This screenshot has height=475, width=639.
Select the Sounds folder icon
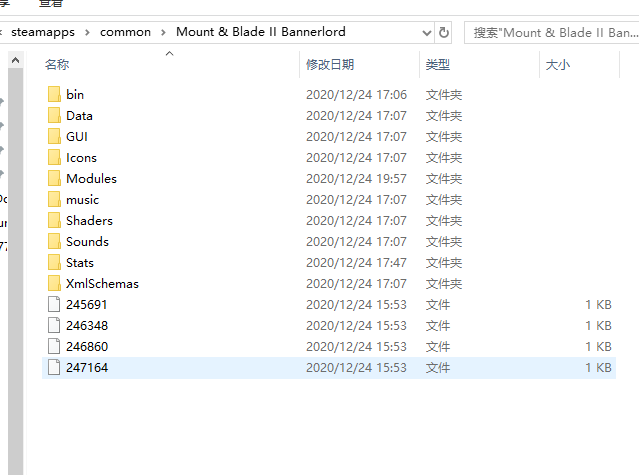click(x=54, y=242)
